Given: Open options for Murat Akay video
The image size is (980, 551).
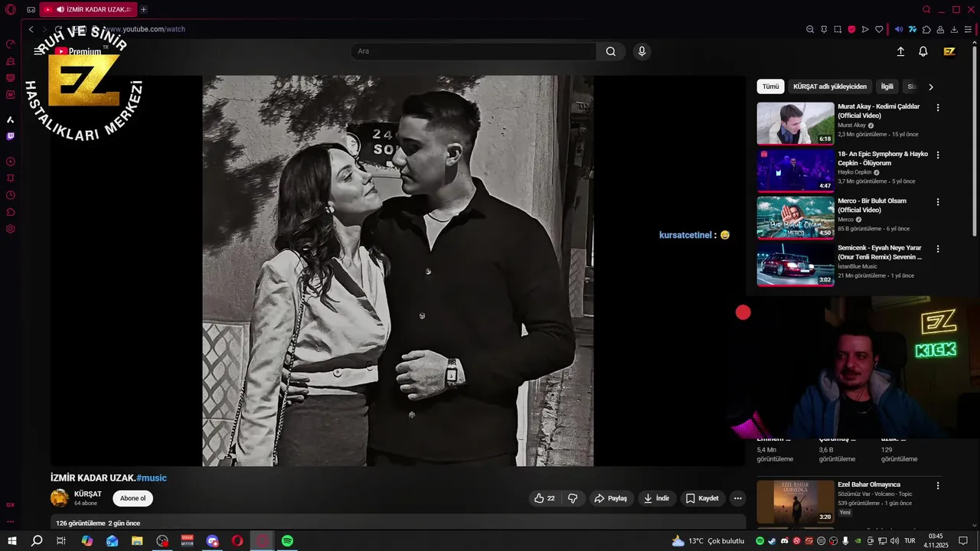Looking at the screenshot, I should [x=938, y=108].
